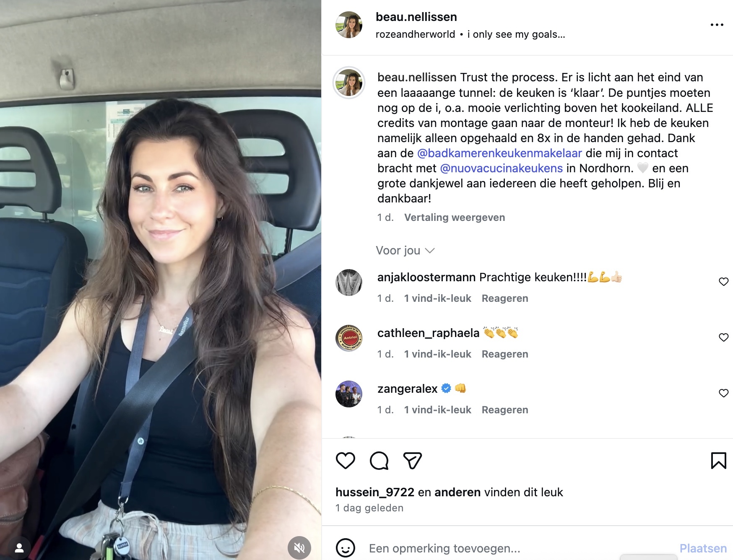Share the post via paper plane icon
The height and width of the screenshot is (560, 733).
(x=412, y=461)
